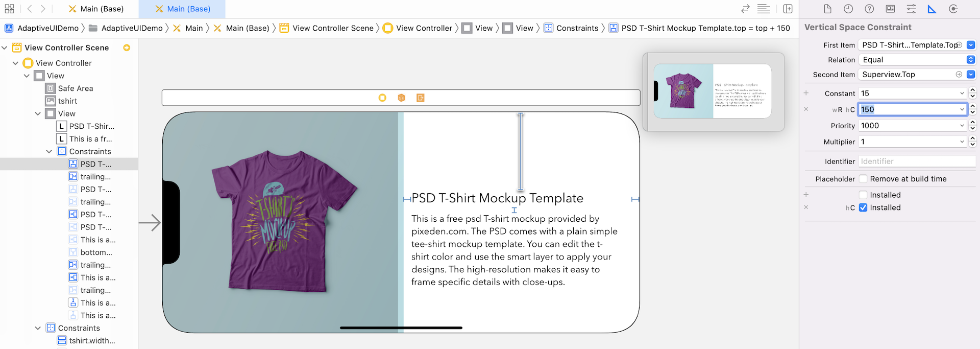Click the Add Editor on Right icon

pyautogui.click(x=788, y=9)
